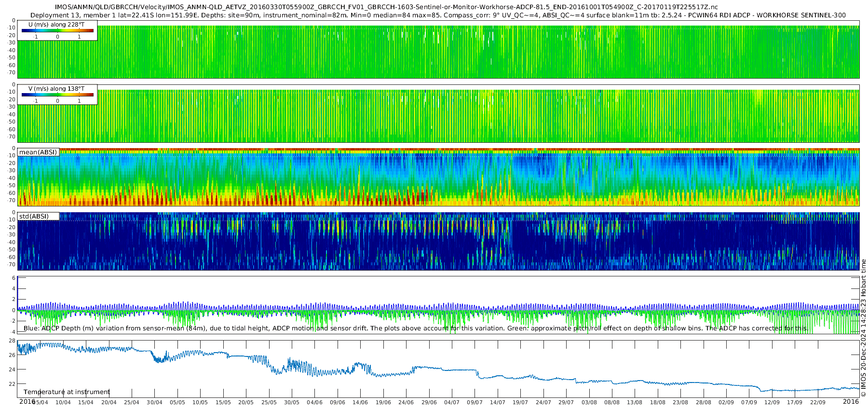Click the vertical IMOS Hobart time stamp
Screen dimensions: 868x410
click(x=863, y=328)
